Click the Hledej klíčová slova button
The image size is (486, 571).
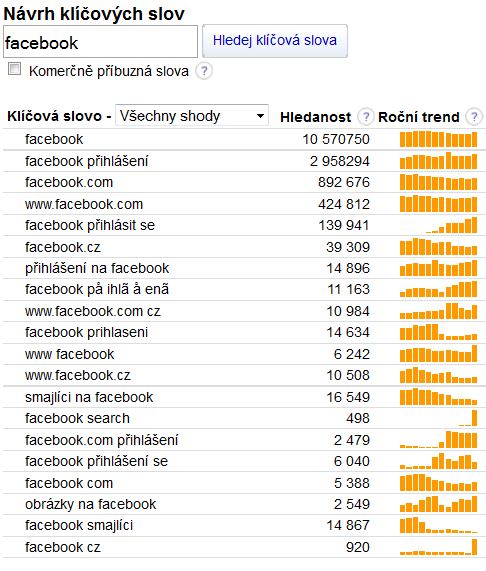click(275, 41)
